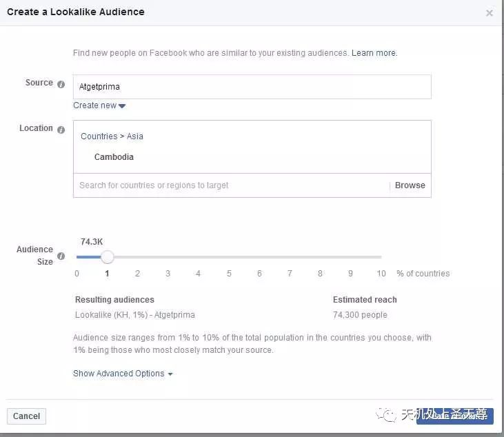The height and width of the screenshot is (437, 504).
Task: Close the Lookalike Audience dialog
Action: click(489, 13)
